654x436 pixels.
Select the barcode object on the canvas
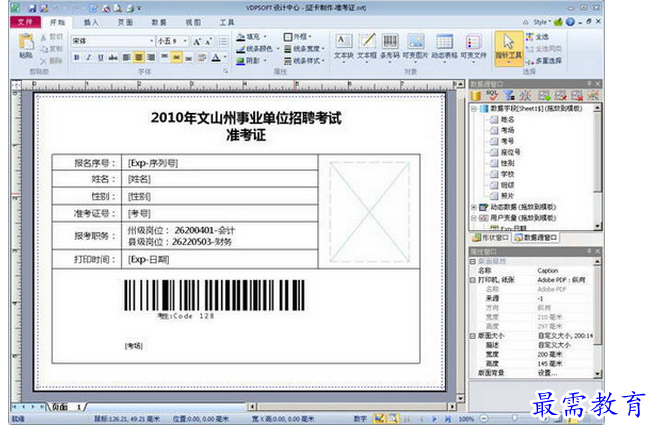214,299
